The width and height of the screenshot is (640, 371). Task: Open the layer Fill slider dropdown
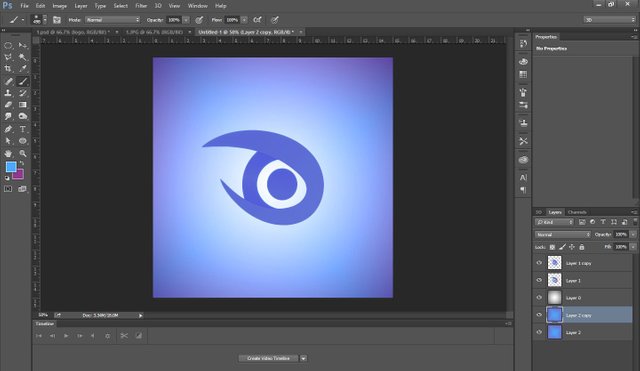point(633,247)
